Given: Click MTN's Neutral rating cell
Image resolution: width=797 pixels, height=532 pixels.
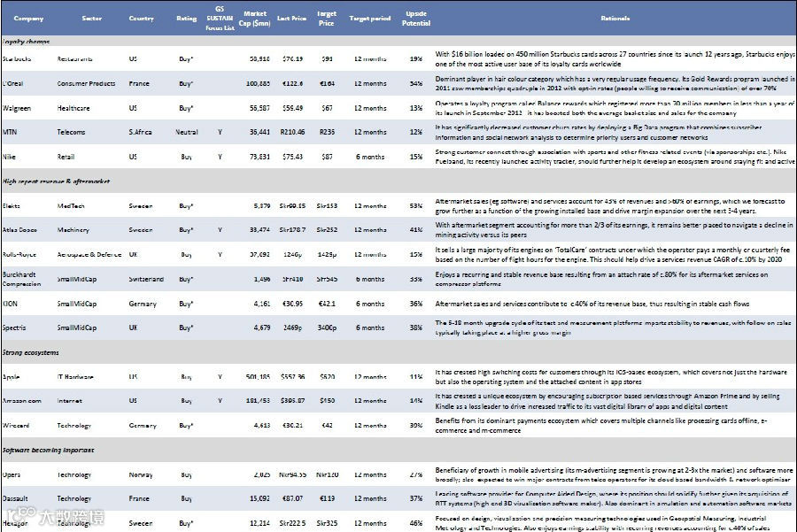Looking at the screenshot, I should point(187,132).
